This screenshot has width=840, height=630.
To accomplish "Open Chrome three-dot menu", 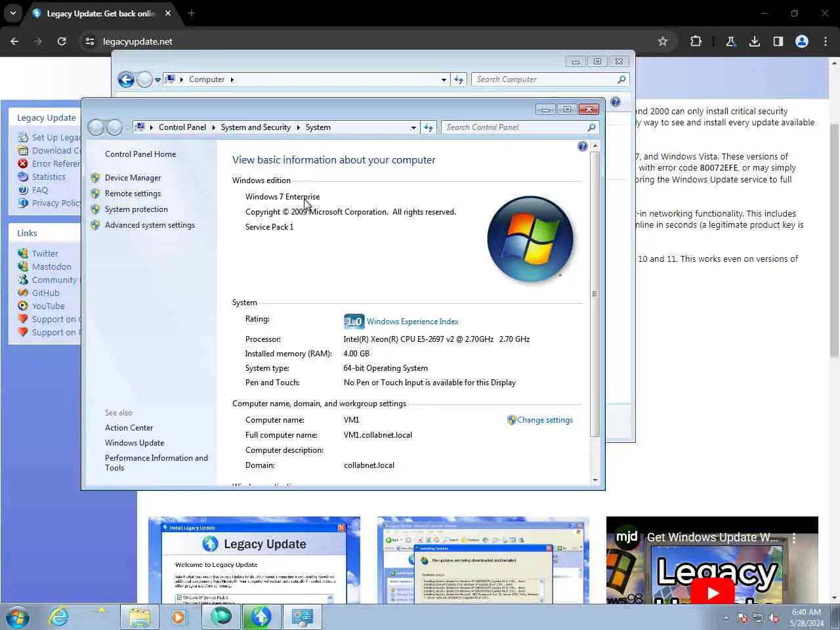I will point(826,41).
